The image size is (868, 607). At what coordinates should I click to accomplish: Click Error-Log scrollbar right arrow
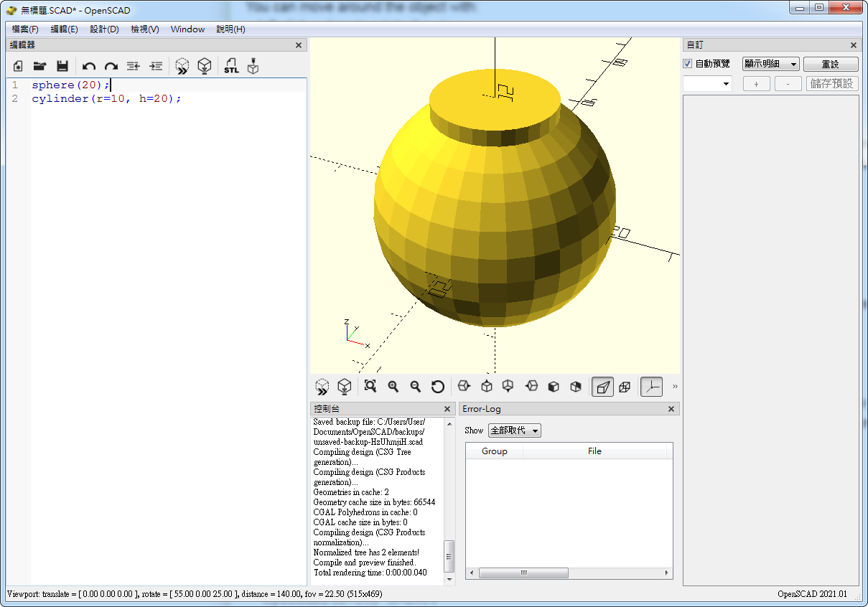pyautogui.click(x=667, y=573)
